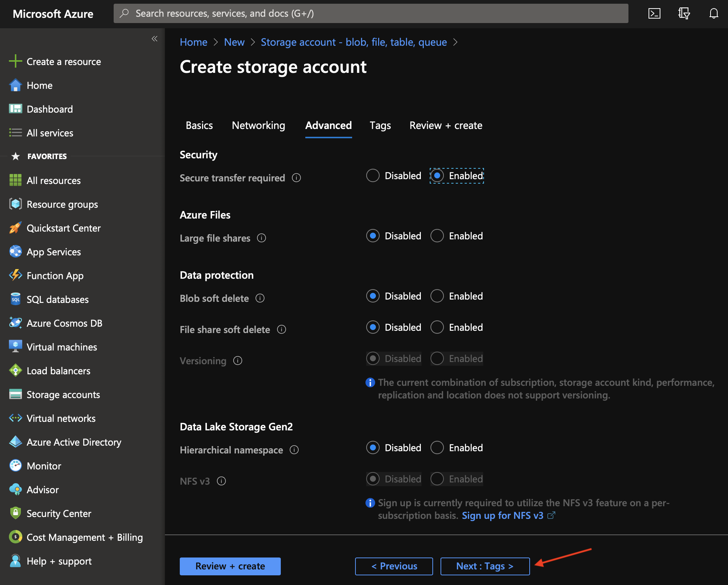
Task: Open Storage account breadcrumb link
Action: [x=354, y=42]
